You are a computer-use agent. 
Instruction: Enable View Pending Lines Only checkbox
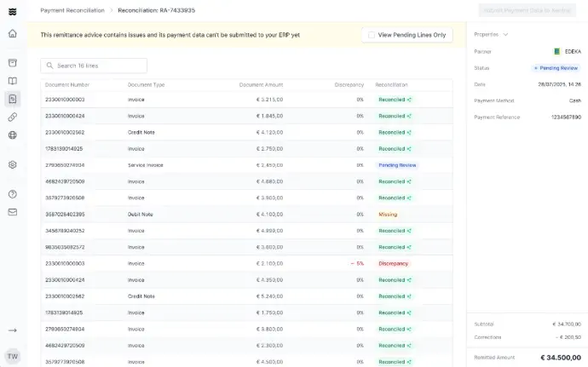372,35
